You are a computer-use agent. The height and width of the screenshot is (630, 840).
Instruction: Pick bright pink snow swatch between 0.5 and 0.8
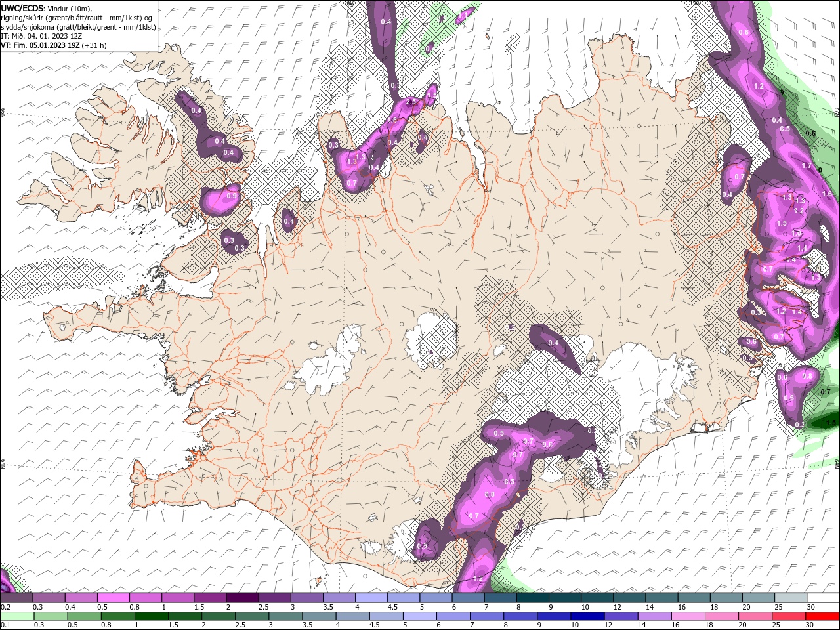[x=113, y=598]
